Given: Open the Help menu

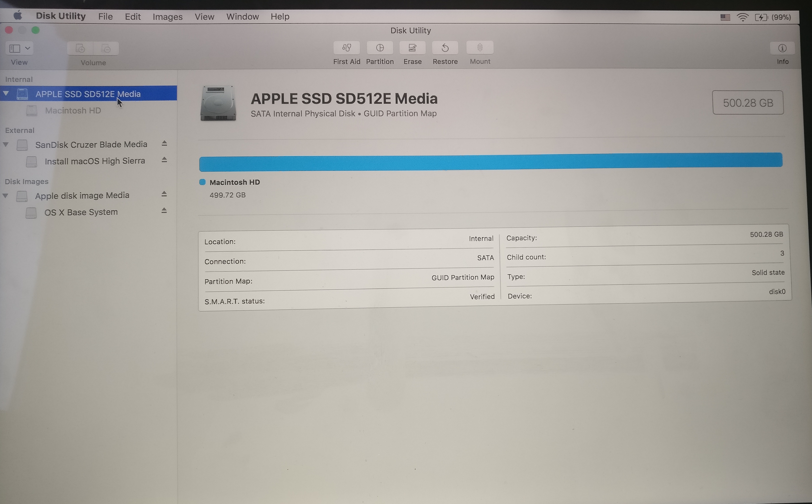Looking at the screenshot, I should 280,17.
